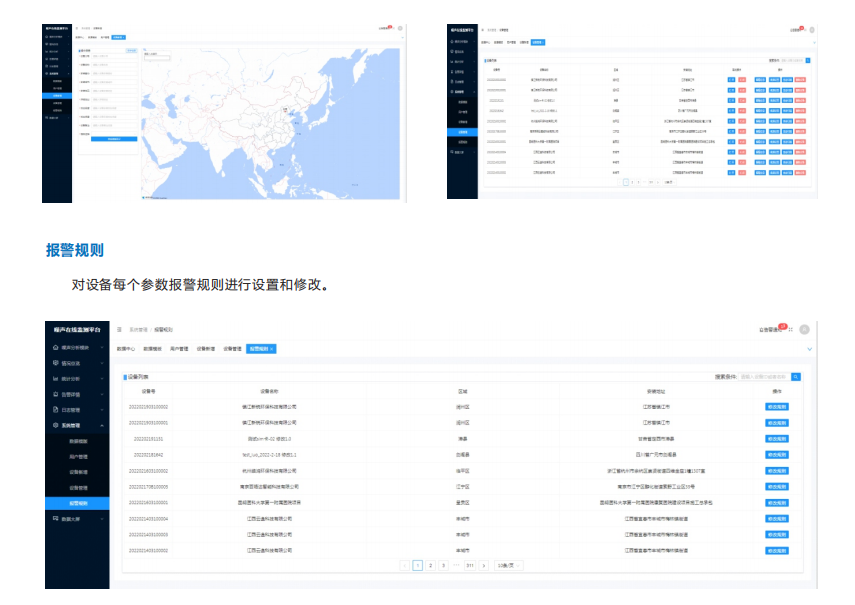This screenshot has width=855, height=605.
Task: Click the pagination ellipsis to skip pages
Action: [456, 565]
